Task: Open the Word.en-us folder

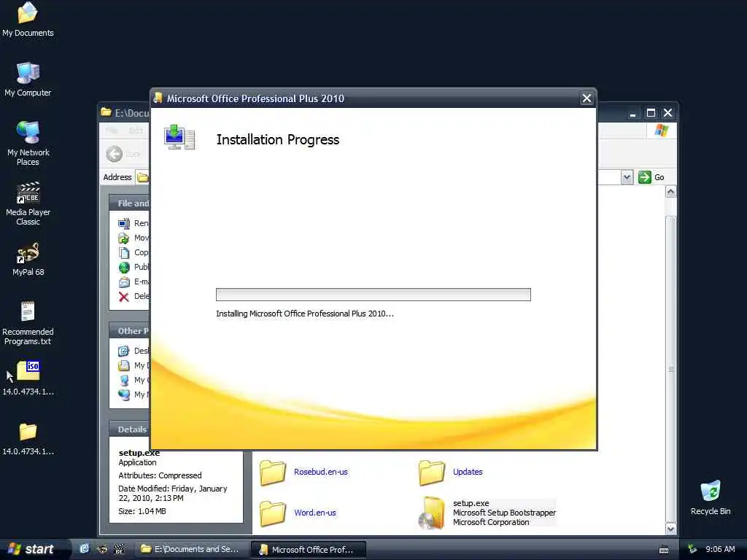Action: tap(273, 513)
